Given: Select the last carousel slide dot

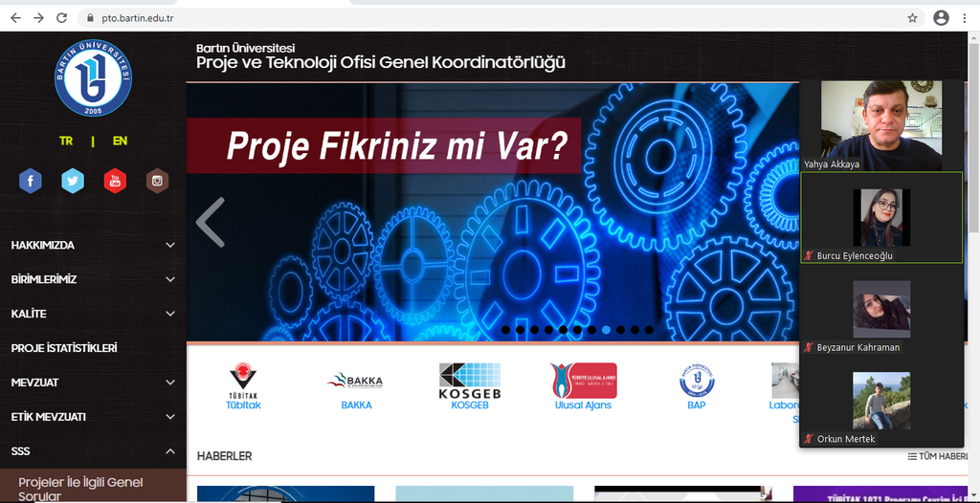Looking at the screenshot, I should point(650,330).
